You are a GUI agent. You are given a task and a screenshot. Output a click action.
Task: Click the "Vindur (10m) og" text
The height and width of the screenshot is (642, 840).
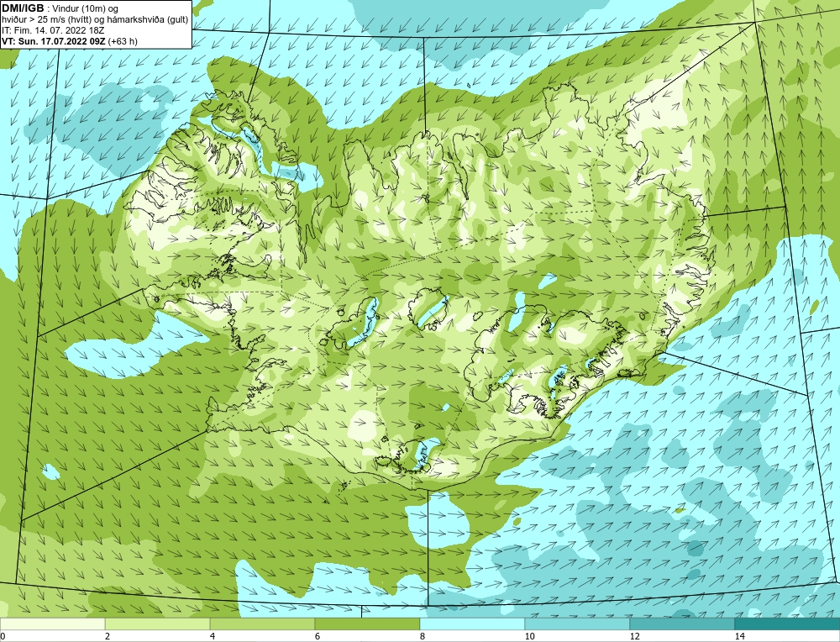87,9
